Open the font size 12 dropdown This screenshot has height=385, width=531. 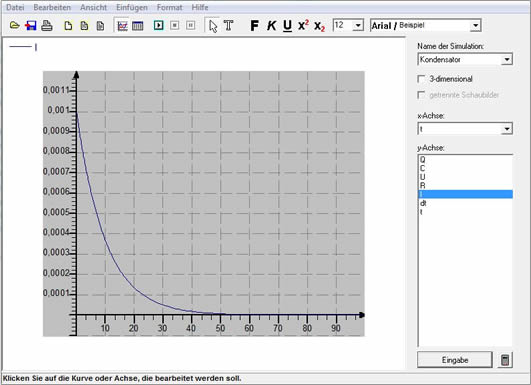tap(358, 25)
